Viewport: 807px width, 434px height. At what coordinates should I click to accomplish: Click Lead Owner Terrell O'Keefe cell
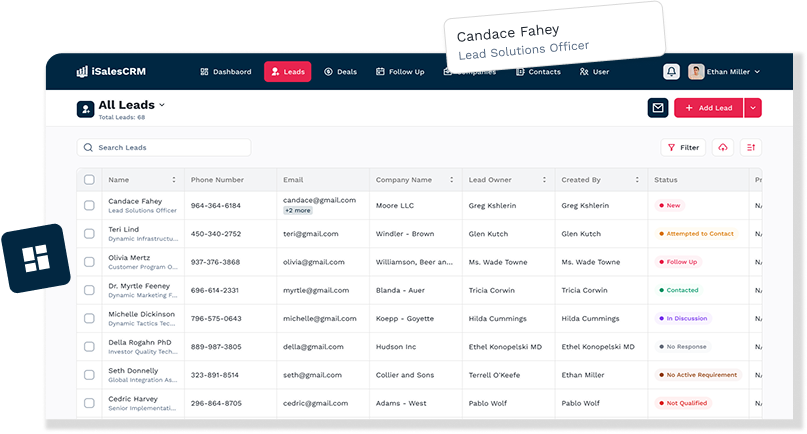494,375
